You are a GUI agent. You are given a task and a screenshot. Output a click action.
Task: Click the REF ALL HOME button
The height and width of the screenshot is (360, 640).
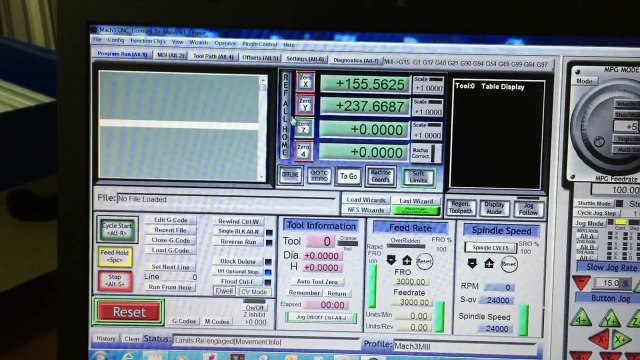click(285, 115)
